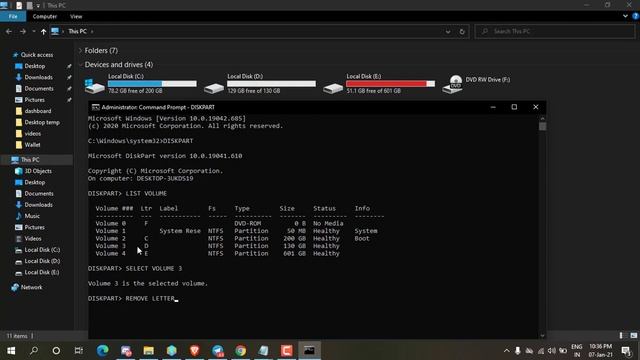The height and width of the screenshot is (360, 640).
Task: Open pinned Pictures under Quick access
Action: pyautogui.click(x=34, y=100)
